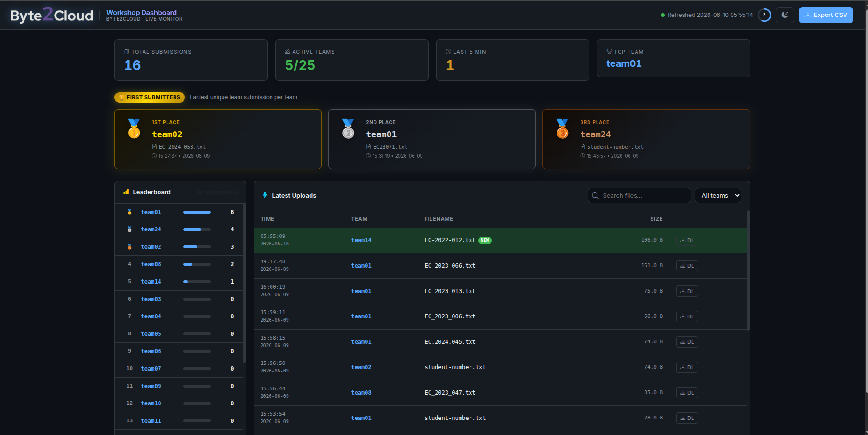Click the Top Team trophy icon
868x435 pixels.
pyautogui.click(x=609, y=52)
